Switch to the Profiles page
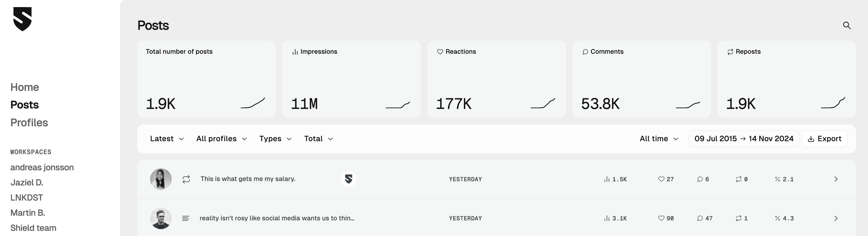868x236 pixels. coord(29,123)
